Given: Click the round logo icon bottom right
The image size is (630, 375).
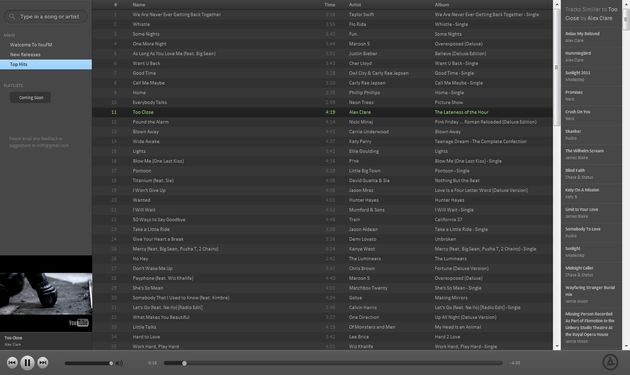Looking at the screenshot, I should [610, 362].
